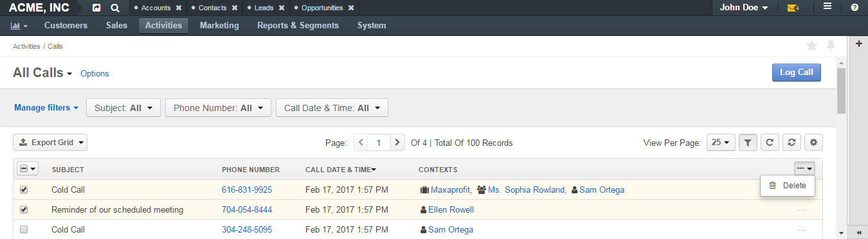Reset the grid with the double-arrow icon
The height and width of the screenshot is (239, 868).
792,143
